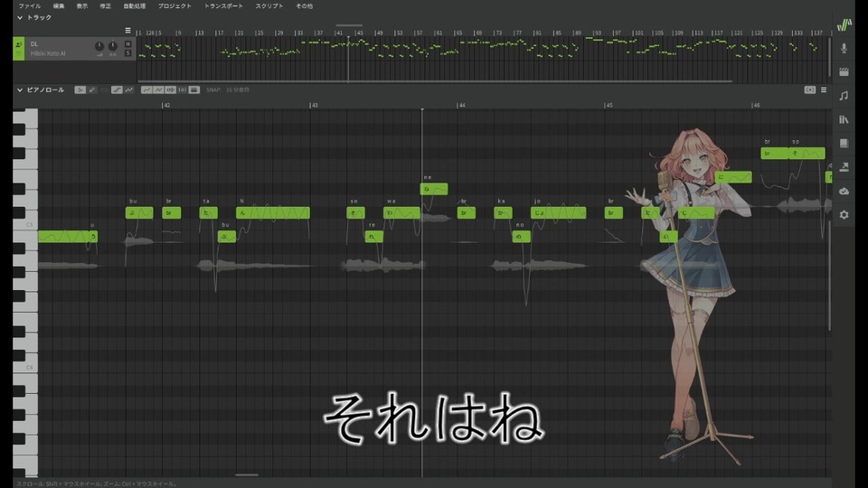Open the 修正 menu
868x488 pixels.
(105, 6)
